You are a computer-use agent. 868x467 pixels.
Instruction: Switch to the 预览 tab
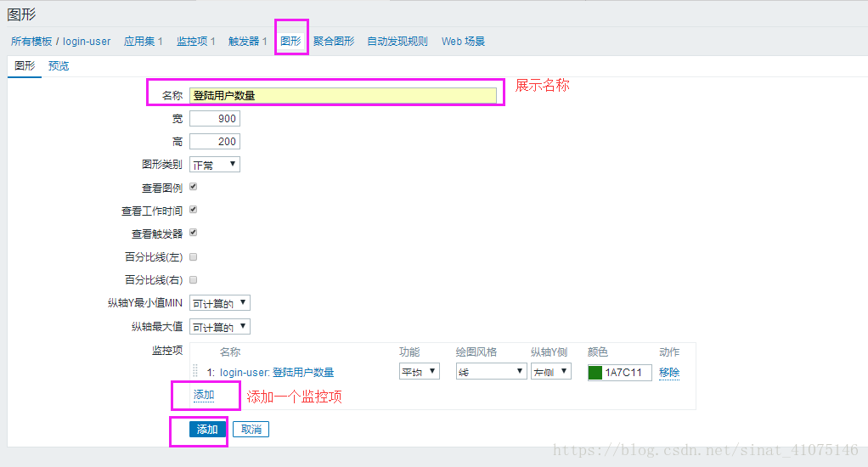[59, 66]
